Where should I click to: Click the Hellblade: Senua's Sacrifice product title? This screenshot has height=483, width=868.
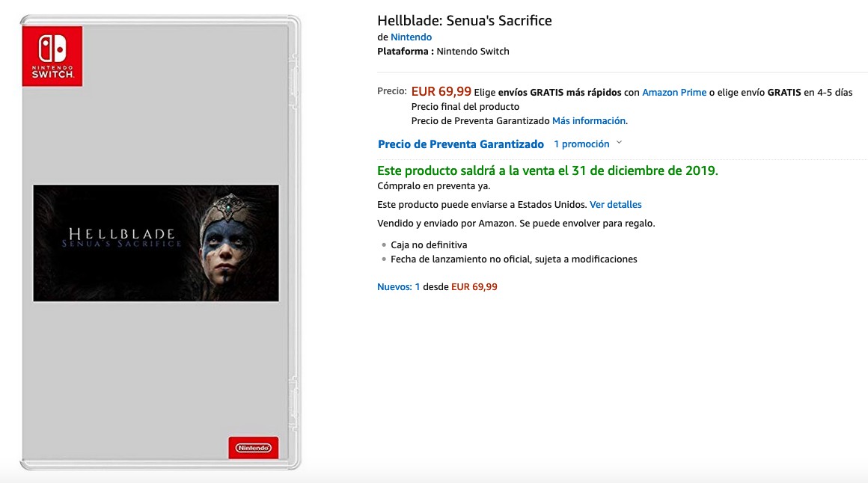(x=465, y=20)
